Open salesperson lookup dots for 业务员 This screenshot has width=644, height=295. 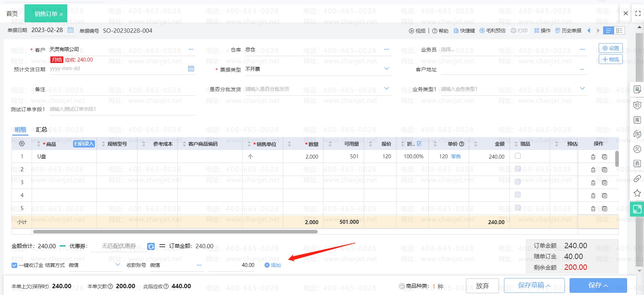[582, 49]
